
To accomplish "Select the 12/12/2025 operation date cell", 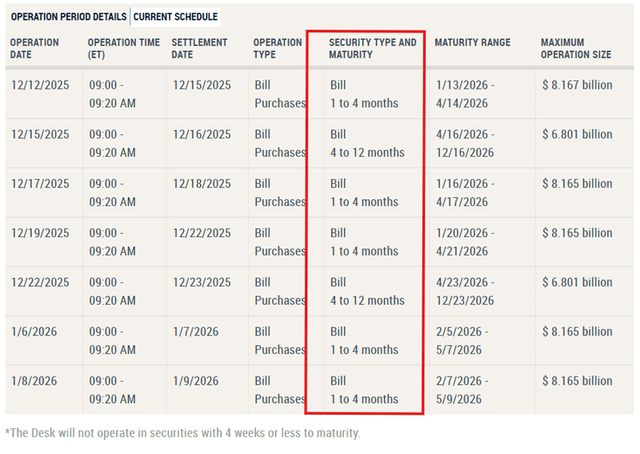I will 40,85.
